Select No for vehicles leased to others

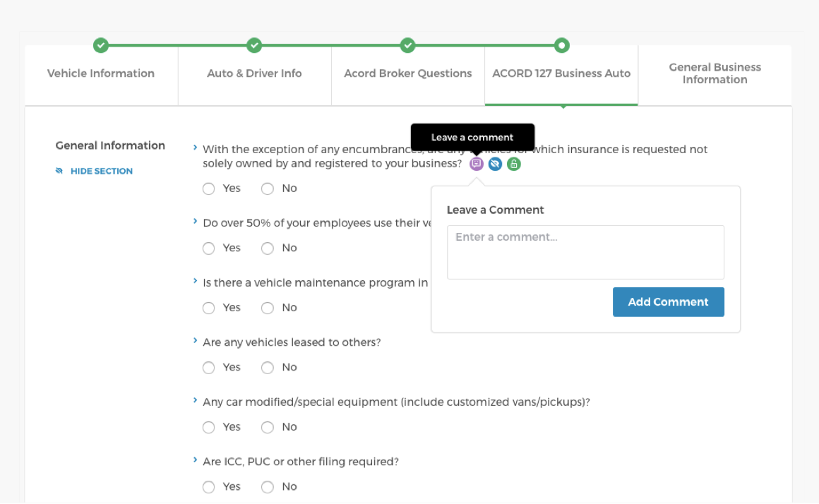click(268, 367)
